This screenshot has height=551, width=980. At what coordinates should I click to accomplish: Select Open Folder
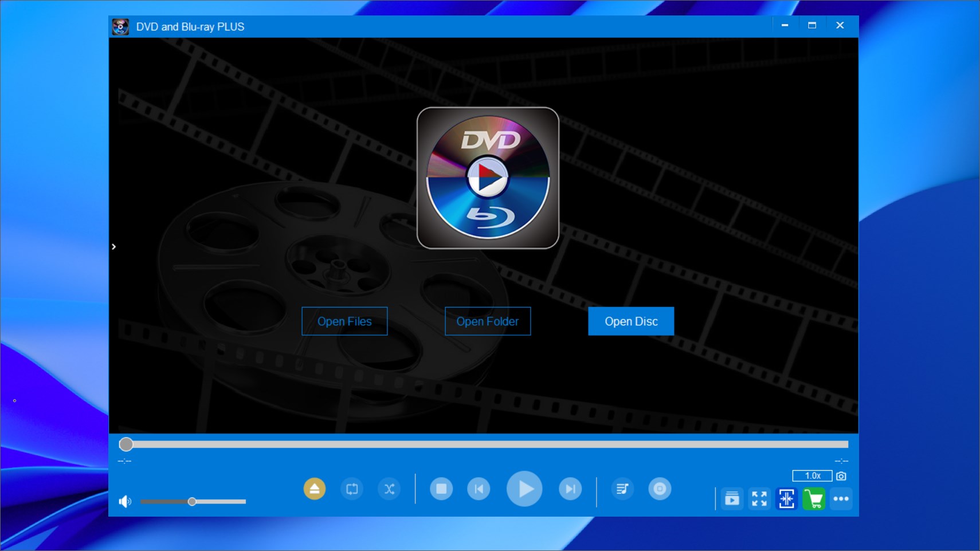pos(488,321)
